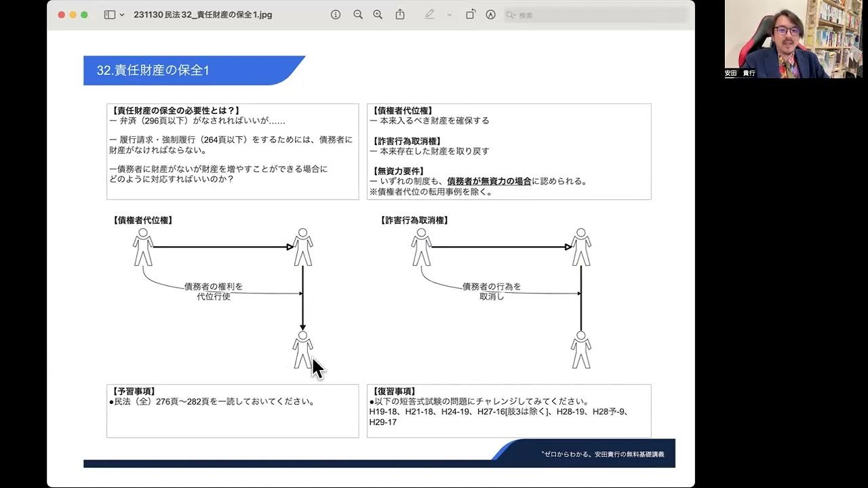Click the label 債務者の権利を代位行使
The height and width of the screenshot is (488, 868).
[x=214, y=291]
